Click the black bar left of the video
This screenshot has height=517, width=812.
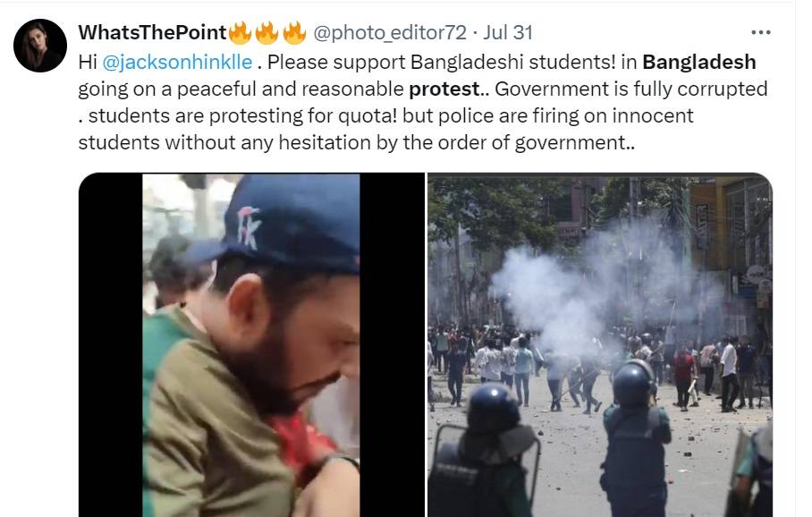tap(111, 344)
